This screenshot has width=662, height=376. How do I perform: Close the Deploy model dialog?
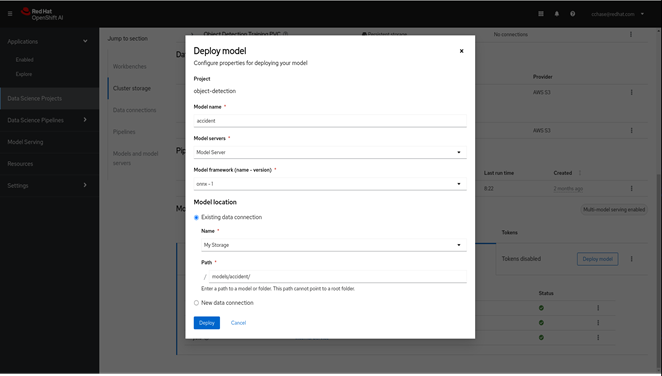(461, 51)
